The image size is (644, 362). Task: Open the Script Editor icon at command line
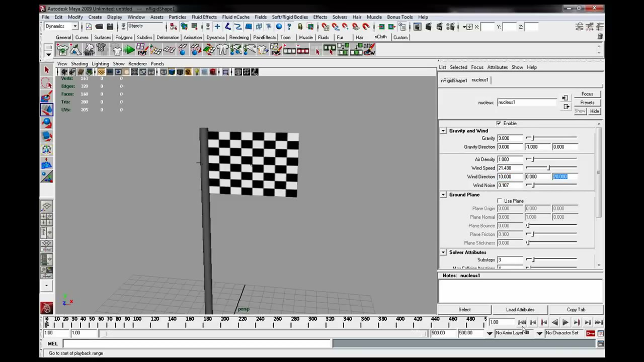(600, 344)
